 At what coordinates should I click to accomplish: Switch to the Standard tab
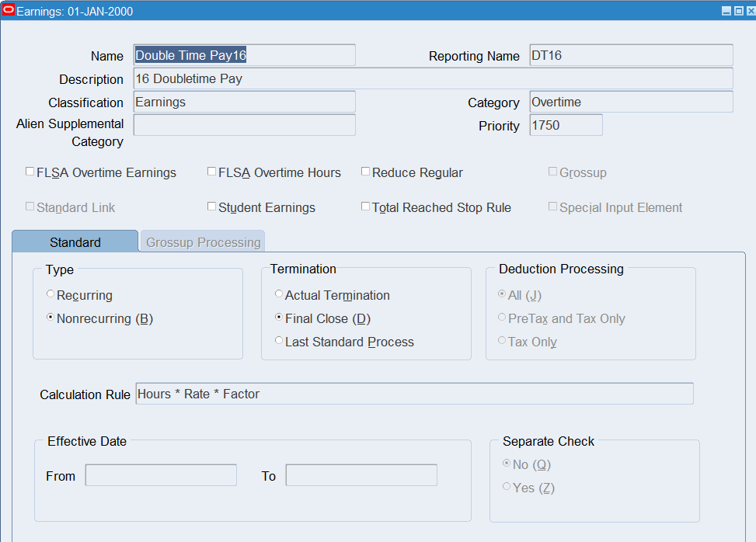[x=75, y=242]
